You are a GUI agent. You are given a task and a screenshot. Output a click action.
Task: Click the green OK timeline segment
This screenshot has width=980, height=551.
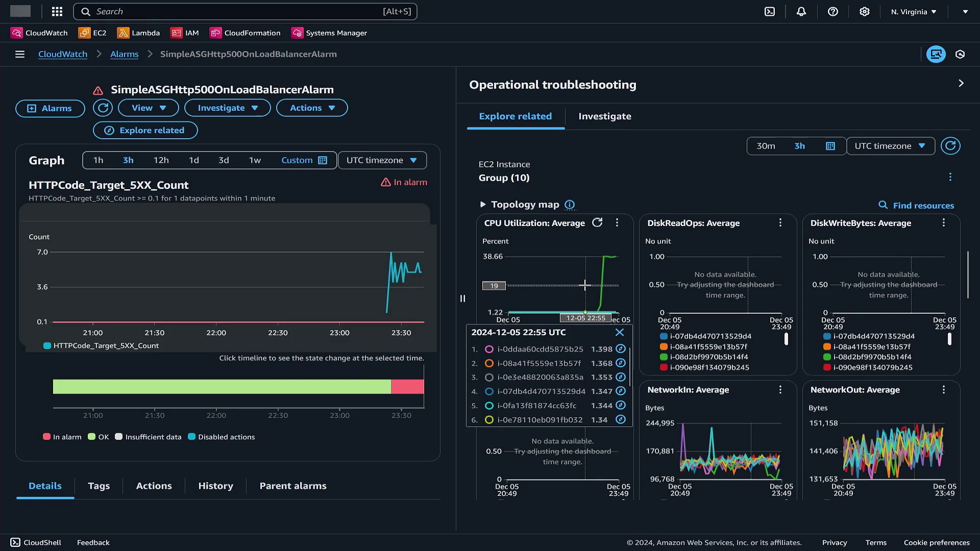pyautogui.click(x=222, y=387)
